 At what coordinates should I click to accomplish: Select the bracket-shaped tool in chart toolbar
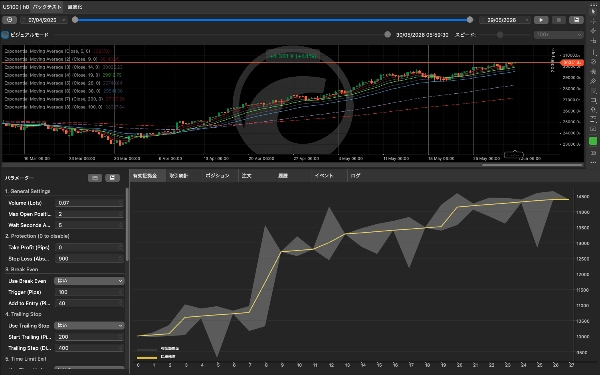pos(593,100)
